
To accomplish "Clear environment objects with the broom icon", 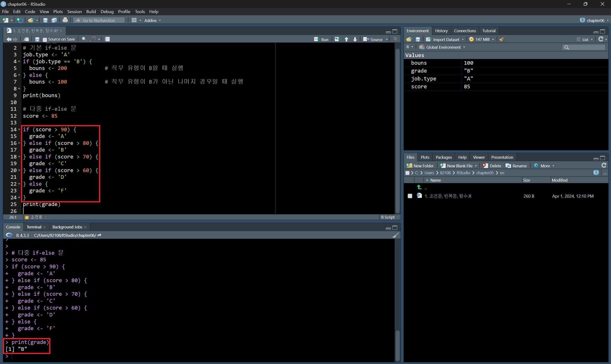I will 502,39.
